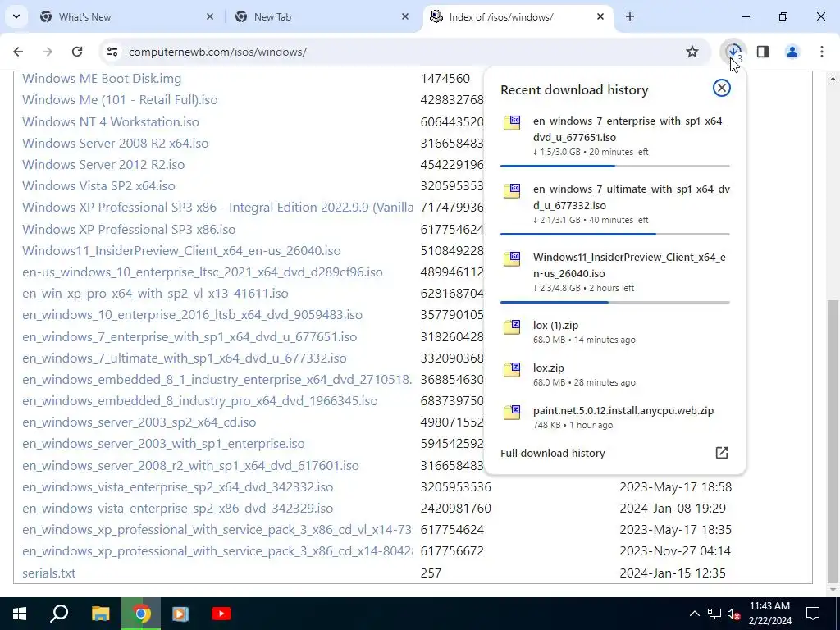The image size is (840, 630).
Task: Click the network icon in system tray
Action: coord(714,614)
